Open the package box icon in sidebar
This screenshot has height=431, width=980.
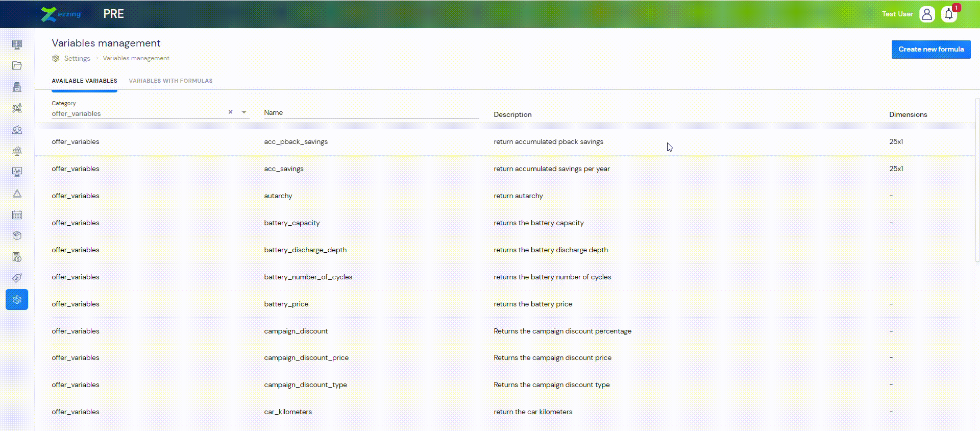17,236
